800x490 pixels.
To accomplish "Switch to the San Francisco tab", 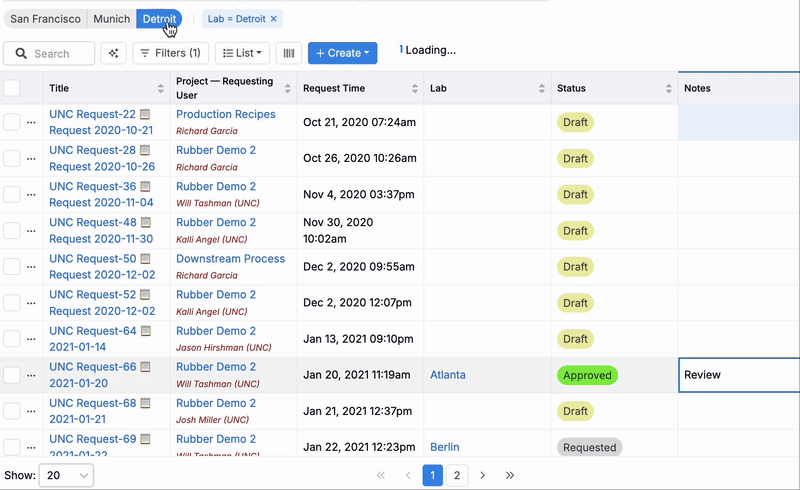I will [45, 19].
